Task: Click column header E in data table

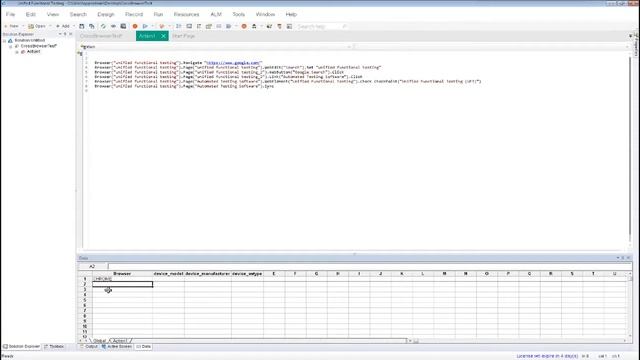Action: [x=274, y=273]
